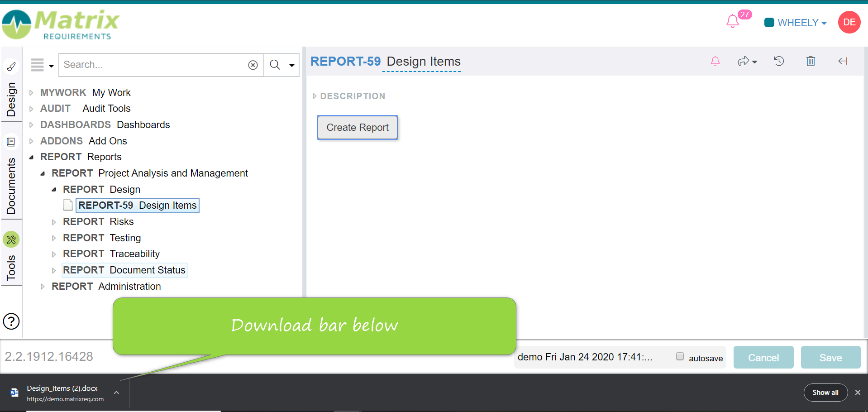Delete item with trash icon
This screenshot has width=868, height=412.
(x=811, y=61)
